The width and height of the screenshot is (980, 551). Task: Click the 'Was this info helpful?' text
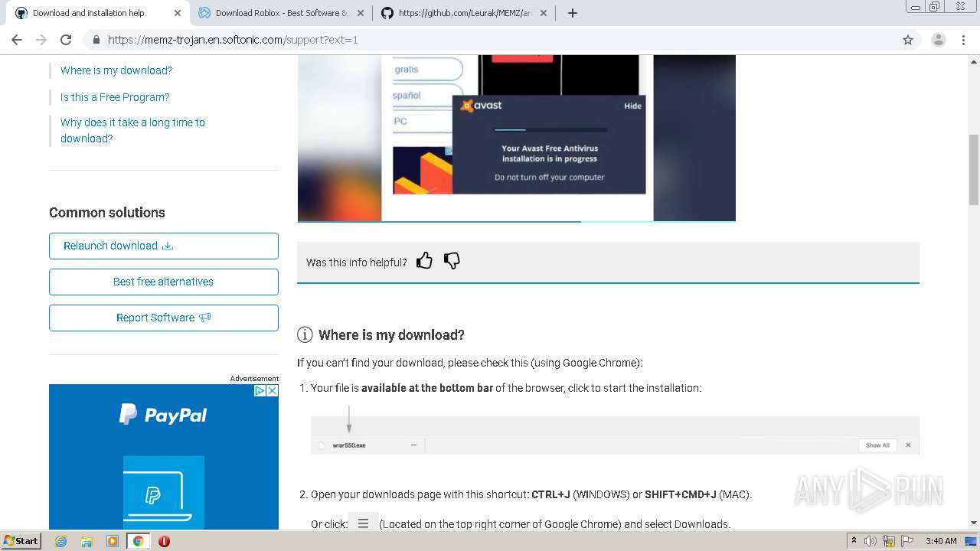pos(357,262)
